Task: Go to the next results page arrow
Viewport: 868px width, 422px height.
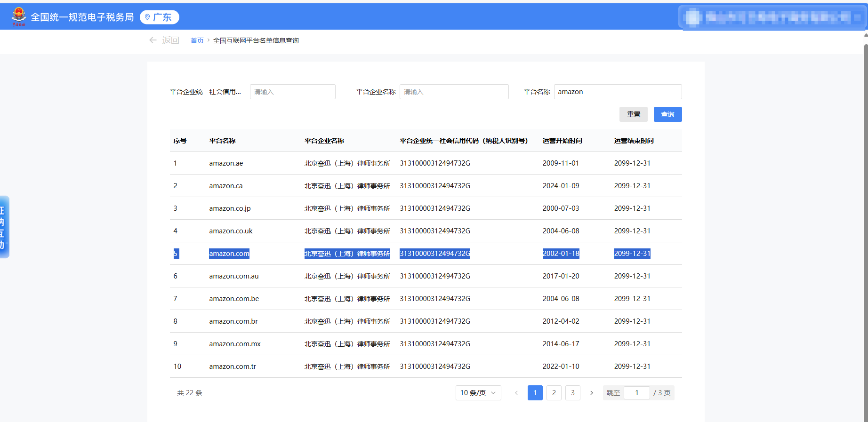Action: coord(592,393)
